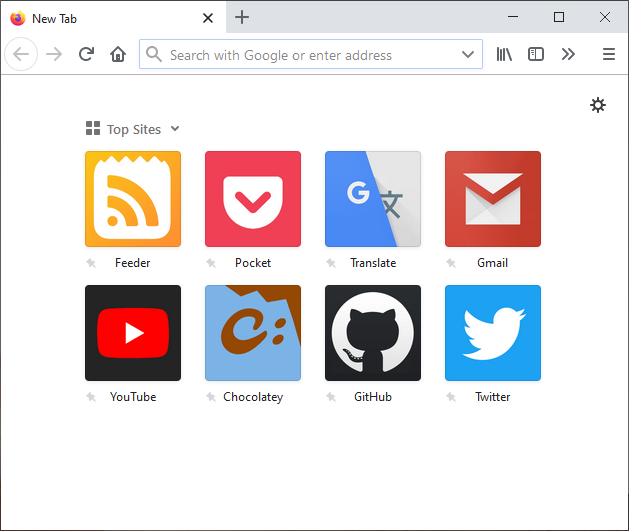Show sidebars with the sidebar icon
The height and width of the screenshot is (531, 629).
536,54
